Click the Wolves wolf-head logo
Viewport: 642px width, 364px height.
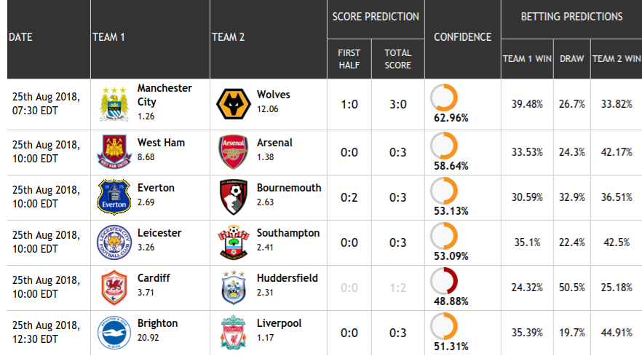point(234,104)
